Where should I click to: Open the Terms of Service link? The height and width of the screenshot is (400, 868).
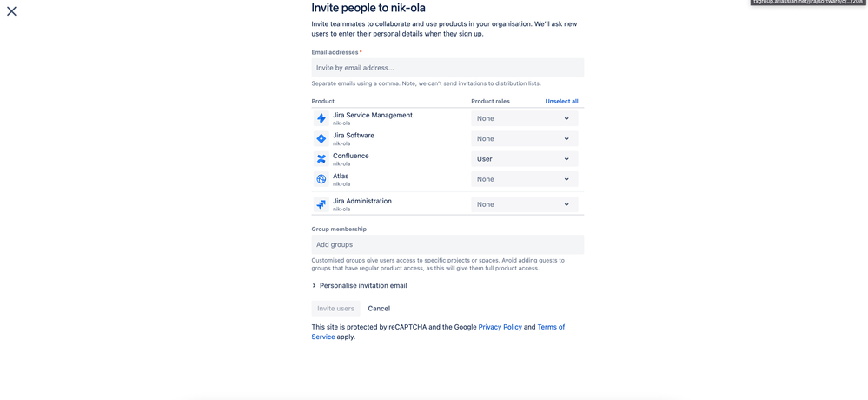click(x=550, y=327)
